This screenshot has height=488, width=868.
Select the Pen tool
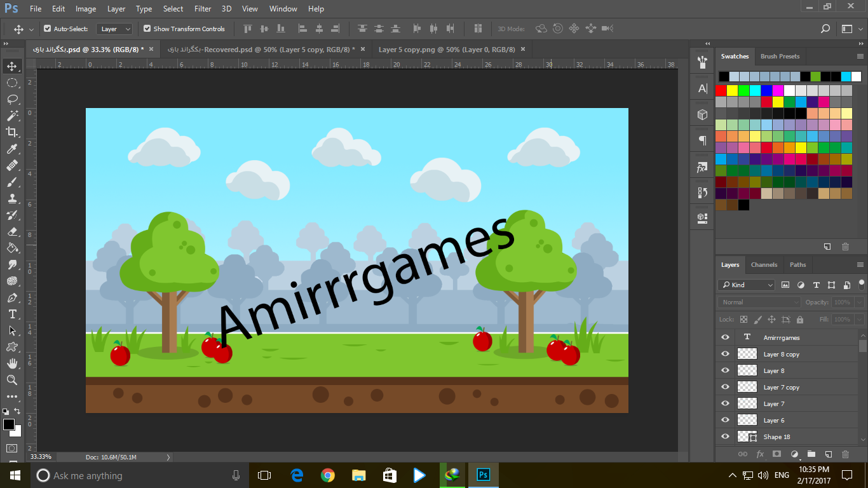click(12, 297)
